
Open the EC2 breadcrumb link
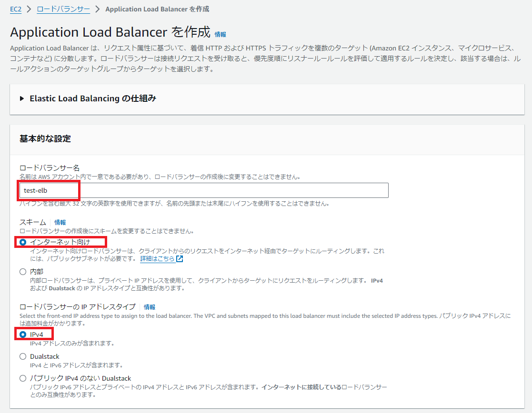pyautogui.click(x=16, y=9)
